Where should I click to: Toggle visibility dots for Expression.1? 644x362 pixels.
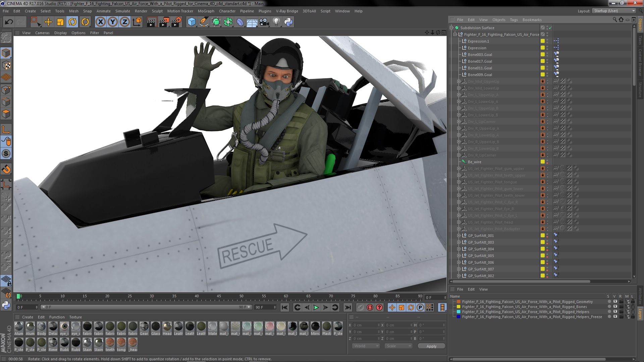pos(547,41)
